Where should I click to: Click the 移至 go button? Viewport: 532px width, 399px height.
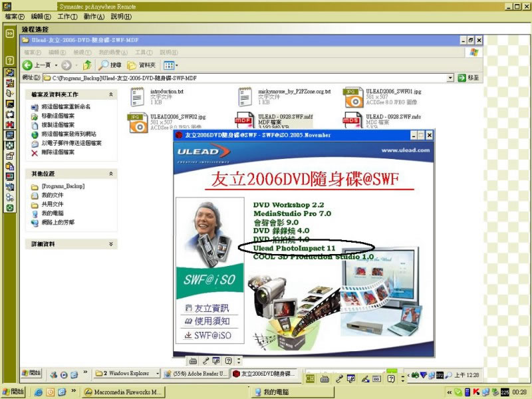pyautogui.click(x=469, y=78)
